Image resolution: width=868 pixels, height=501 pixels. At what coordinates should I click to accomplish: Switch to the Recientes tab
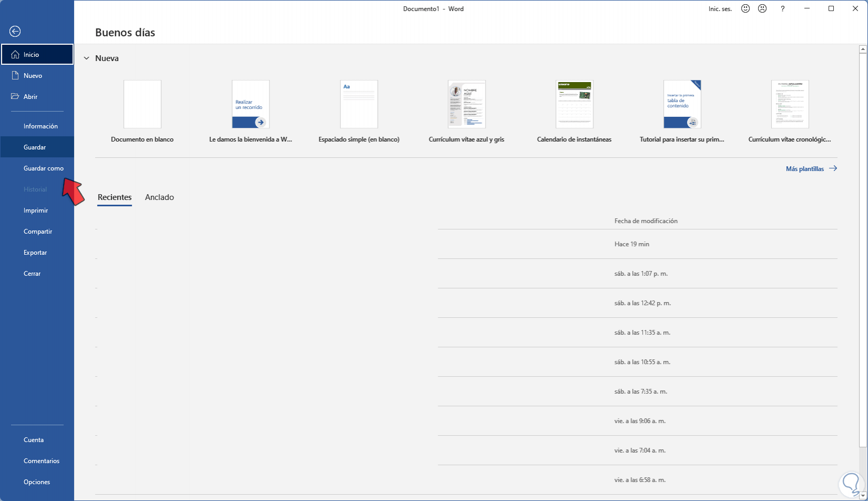click(115, 197)
